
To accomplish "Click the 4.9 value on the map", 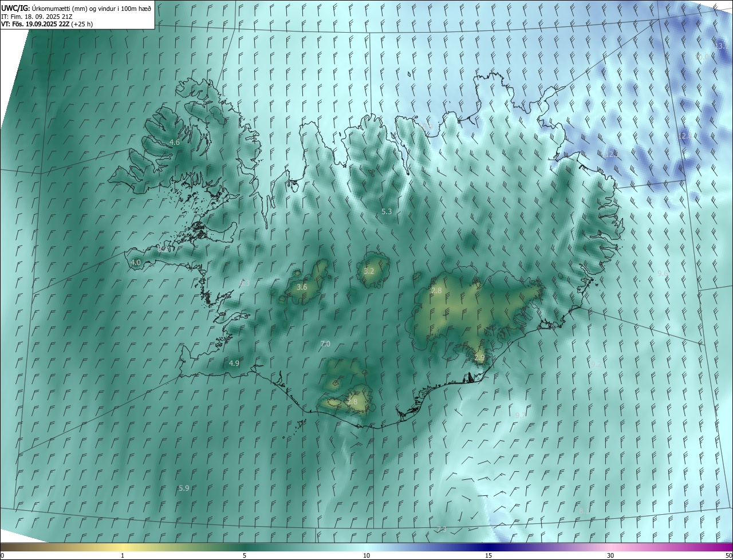I will click(234, 363).
